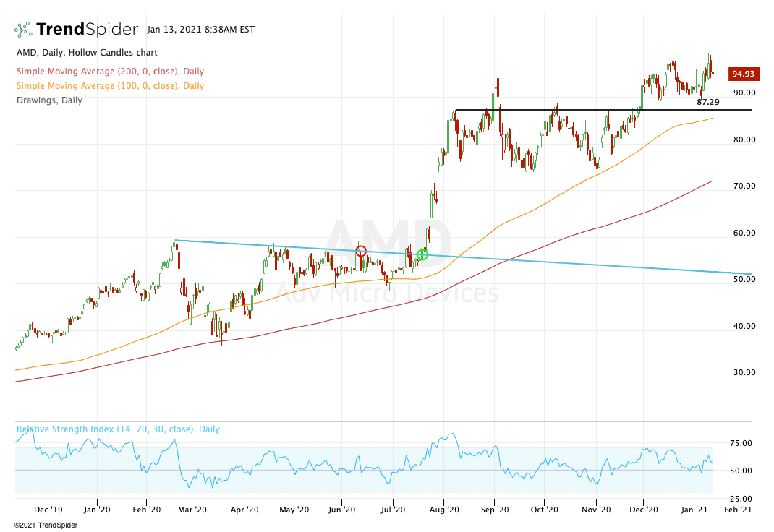The width and height of the screenshot is (774, 532).
Task: Select the Simple Moving Average 100 legend entry
Action: pyautogui.click(x=110, y=86)
